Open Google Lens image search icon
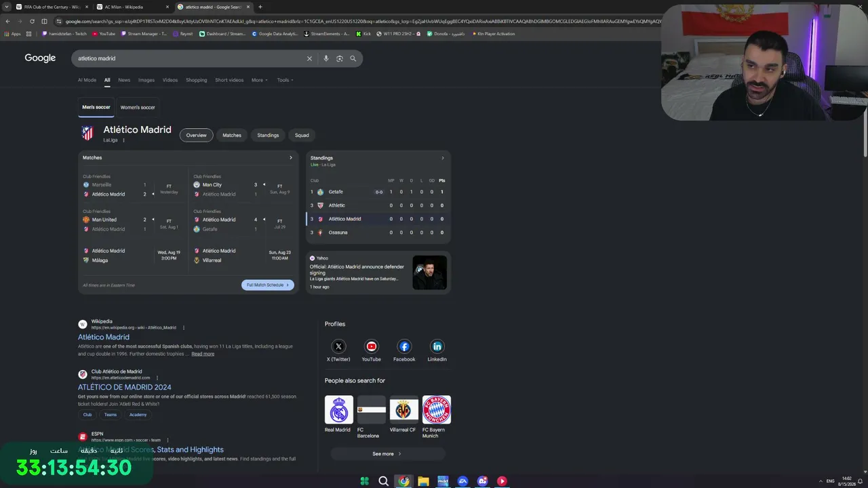 (340, 58)
